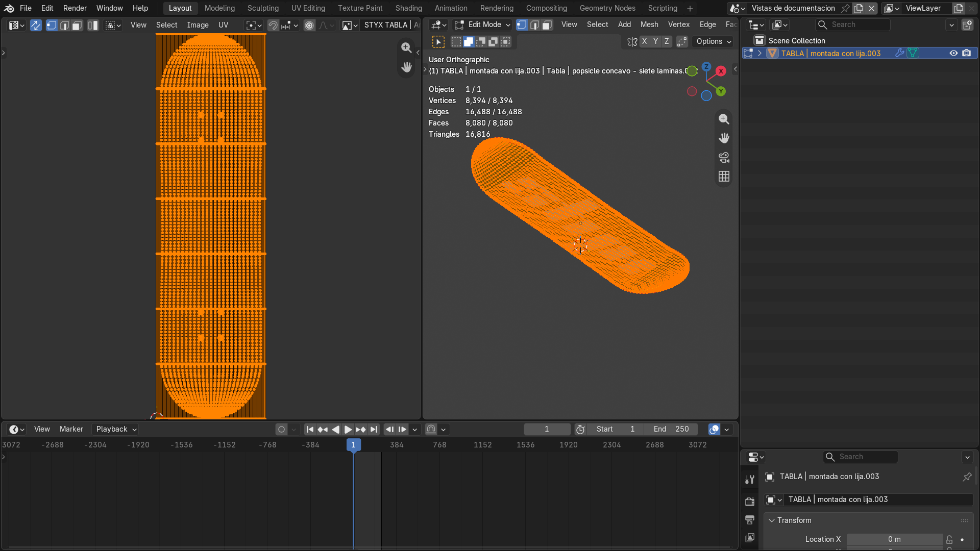Click the Options button in the viewport
Viewport: 980px width, 551px height.
pos(714,41)
